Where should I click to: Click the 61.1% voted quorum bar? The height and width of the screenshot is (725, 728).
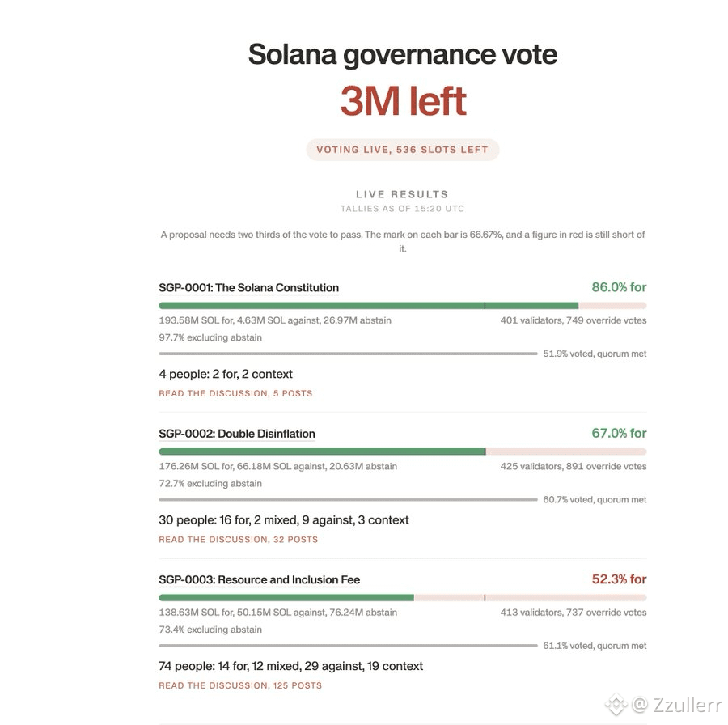click(348, 646)
